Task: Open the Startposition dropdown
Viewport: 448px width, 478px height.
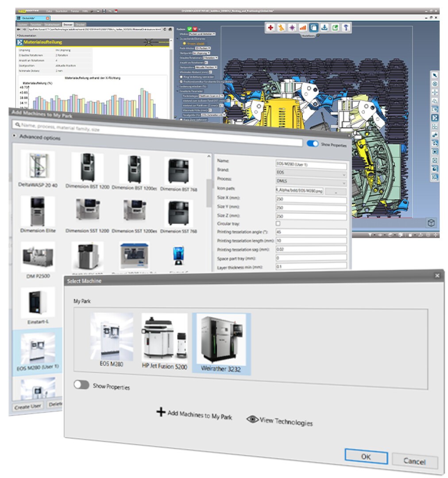Action: tap(206, 67)
